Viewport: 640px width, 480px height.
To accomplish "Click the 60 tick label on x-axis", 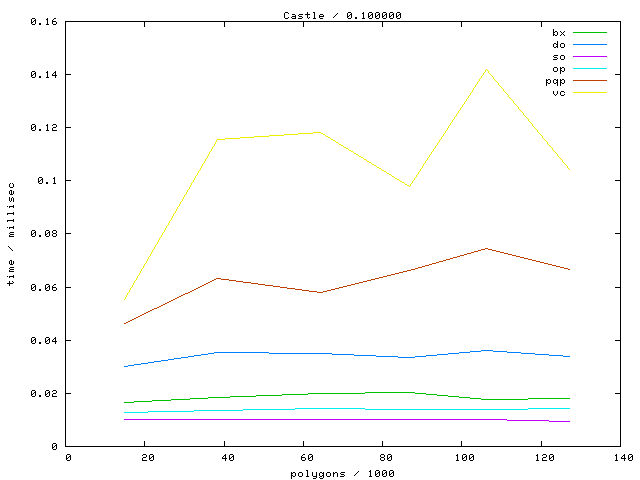I will coord(304,457).
